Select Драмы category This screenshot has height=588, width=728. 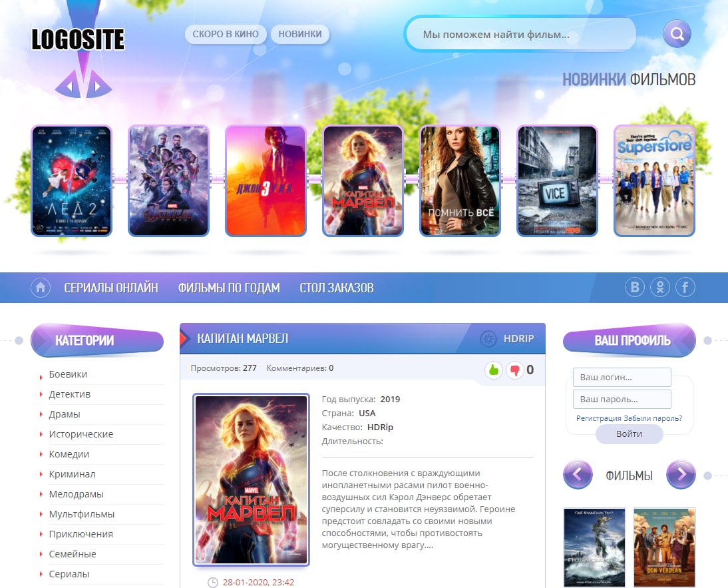coord(65,414)
